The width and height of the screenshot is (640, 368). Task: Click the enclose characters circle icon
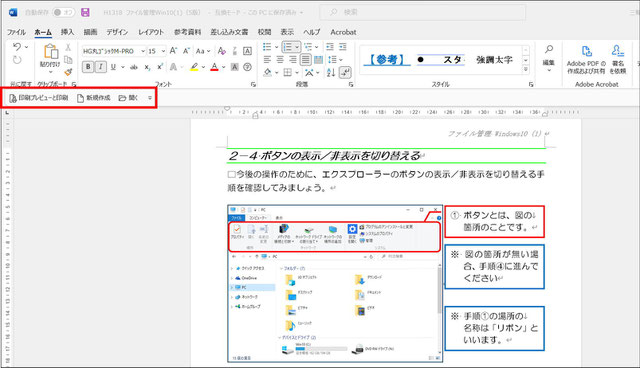pyautogui.click(x=247, y=67)
